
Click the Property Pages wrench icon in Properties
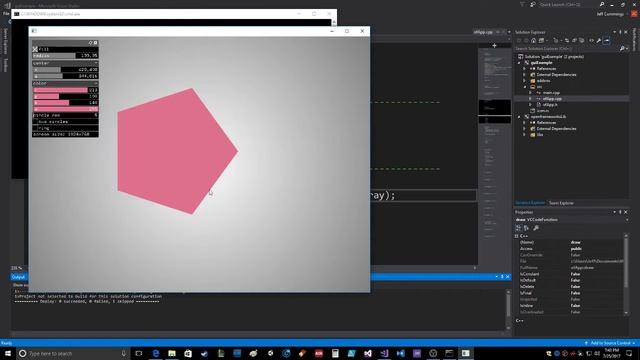[536, 228]
